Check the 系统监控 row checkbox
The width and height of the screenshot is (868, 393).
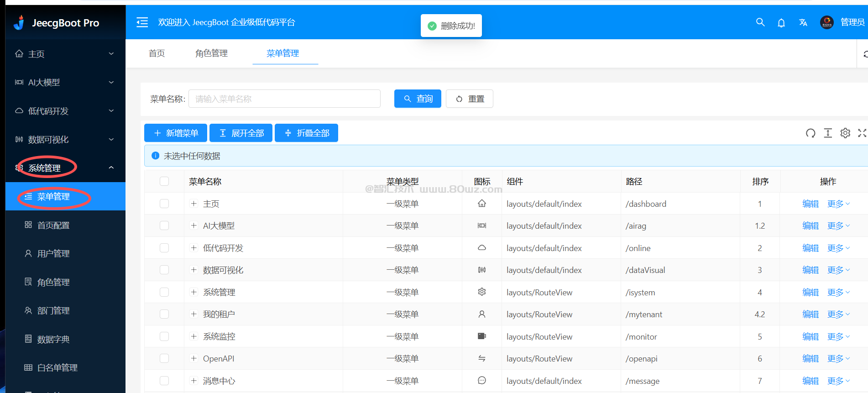164,336
